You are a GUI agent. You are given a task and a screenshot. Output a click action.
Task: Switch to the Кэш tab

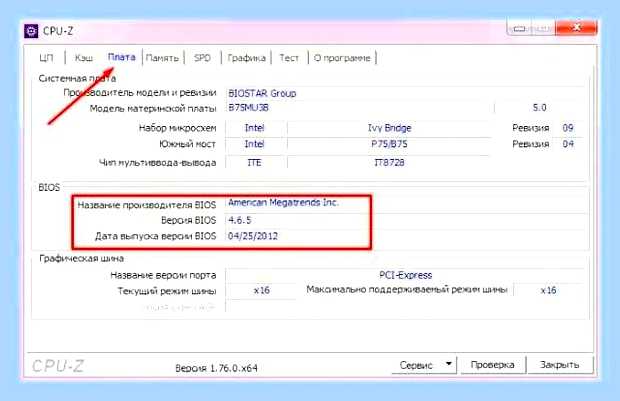[84, 58]
